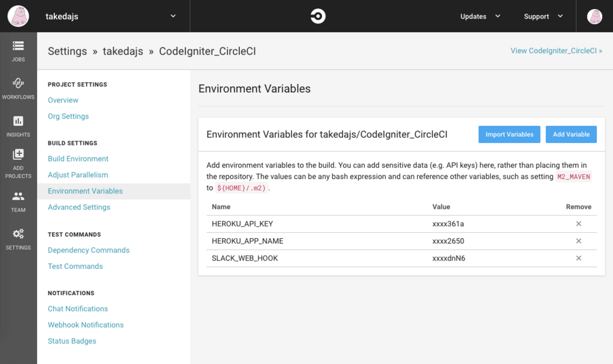Open the Team icon in sidebar
Image resolution: width=613 pixels, height=364 pixels.
(x=18, y=196)
